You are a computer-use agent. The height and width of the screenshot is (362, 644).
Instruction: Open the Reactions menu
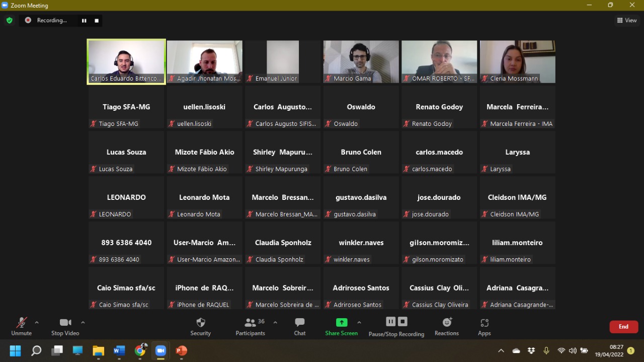pyautogui.click(x=447, y=326)
